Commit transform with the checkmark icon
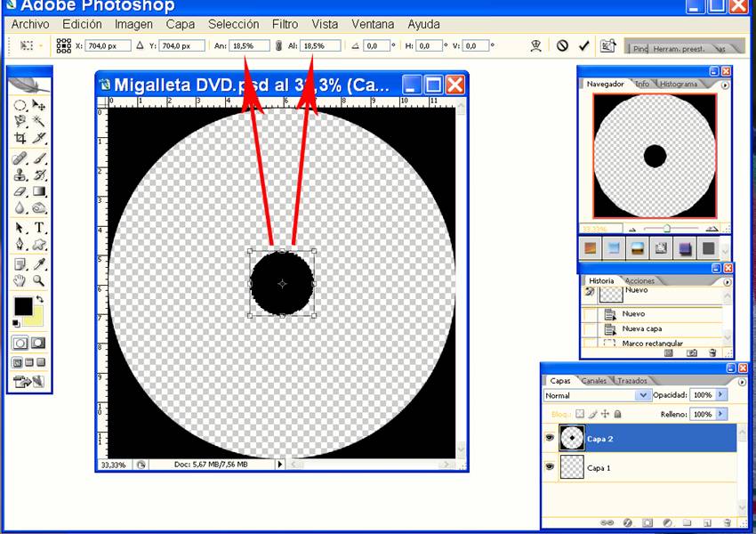 tap(584, 45)
